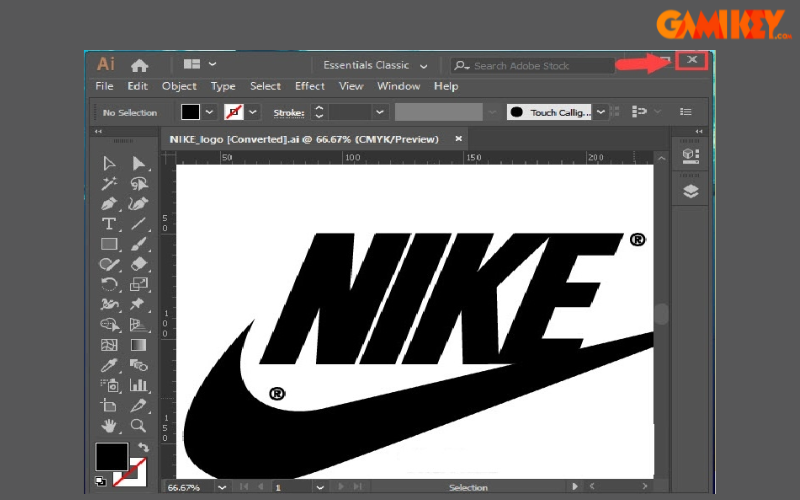Open the Edit menu

pos(137,86)
